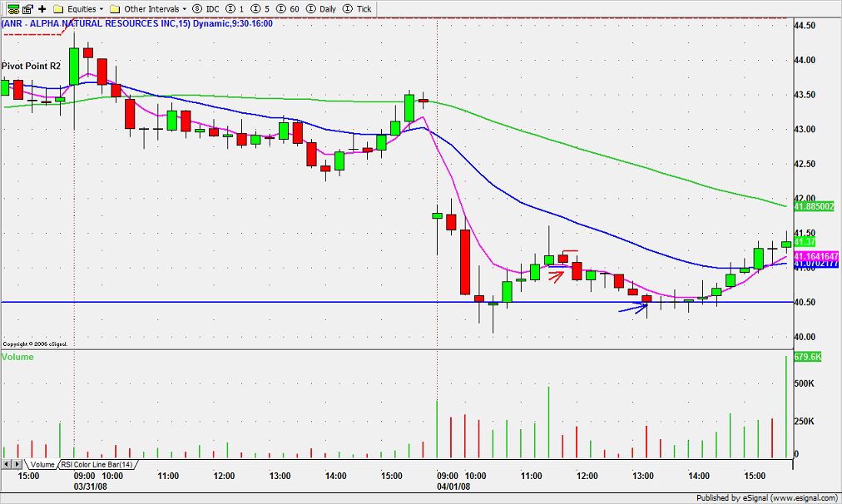Click the tab scroll left arrow
The width and height of the screenshot is (842, 504).
tap(7, 464)
